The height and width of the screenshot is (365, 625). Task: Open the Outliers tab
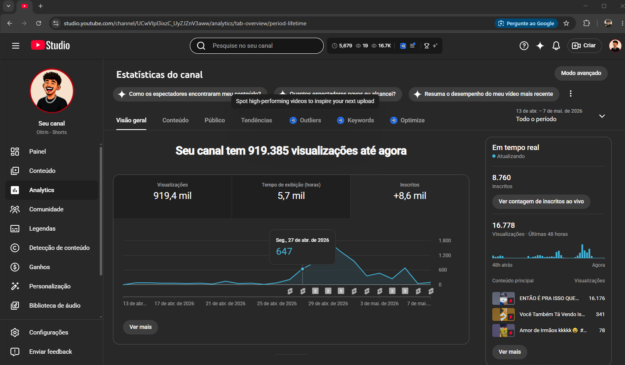tap(305, 120)
